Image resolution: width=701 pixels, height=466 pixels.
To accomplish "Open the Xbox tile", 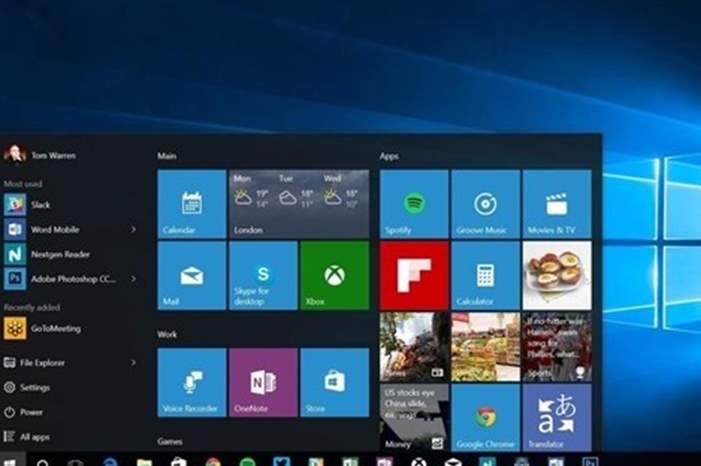I will (x=334, y=275).
